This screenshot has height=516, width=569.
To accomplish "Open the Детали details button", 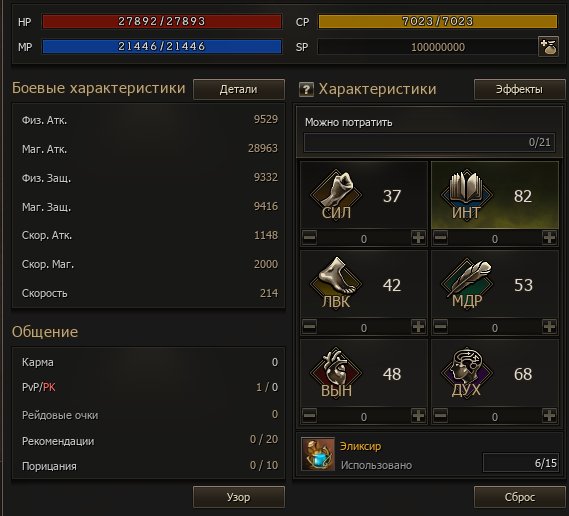I will point(239,89).
